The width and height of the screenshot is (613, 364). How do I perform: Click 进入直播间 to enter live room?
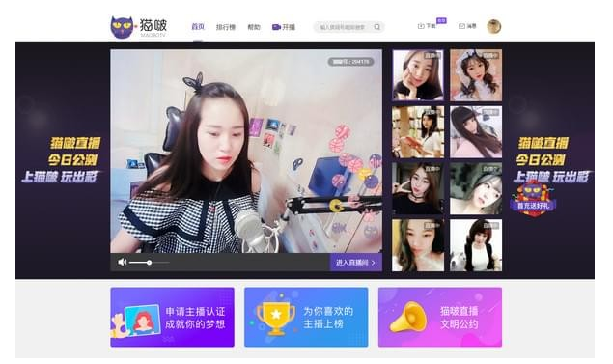coord(355,263)
